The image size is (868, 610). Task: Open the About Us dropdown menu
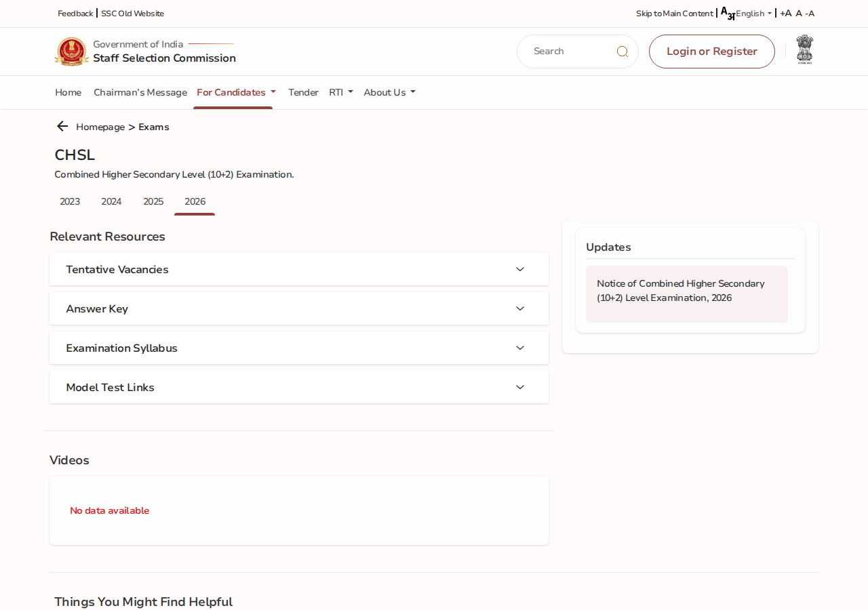tap(389, 92)
